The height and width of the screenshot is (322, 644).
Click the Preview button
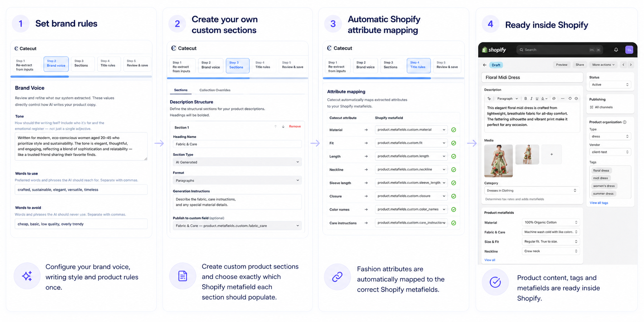(x=561, y=65)
